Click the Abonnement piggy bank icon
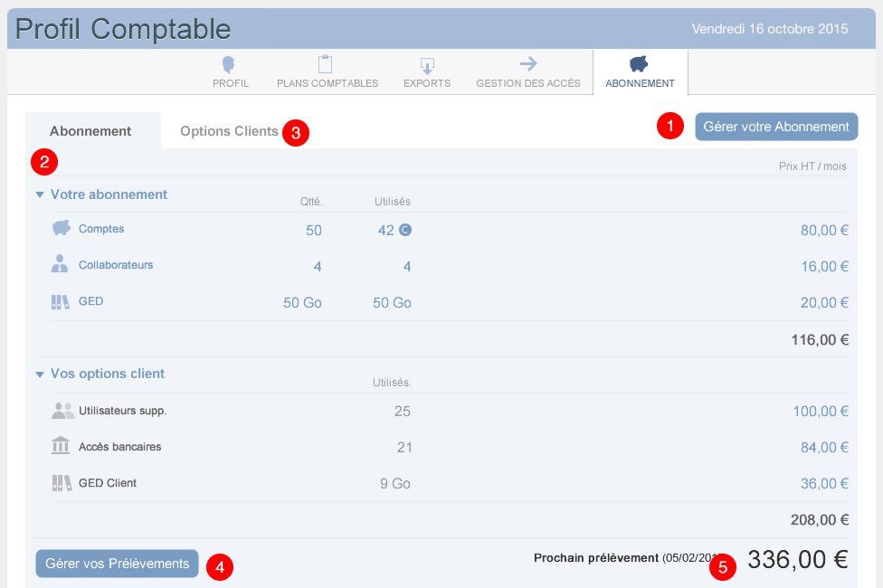 point(640,63)
